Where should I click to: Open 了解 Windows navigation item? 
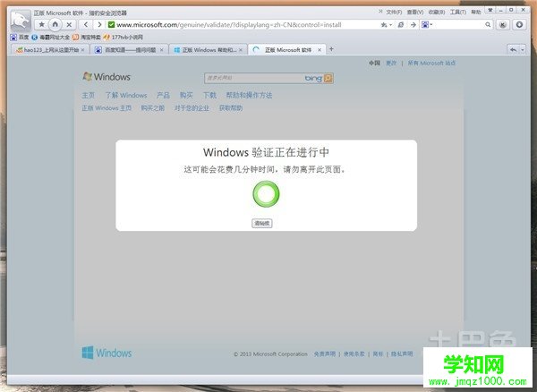(x=126, y=95)
